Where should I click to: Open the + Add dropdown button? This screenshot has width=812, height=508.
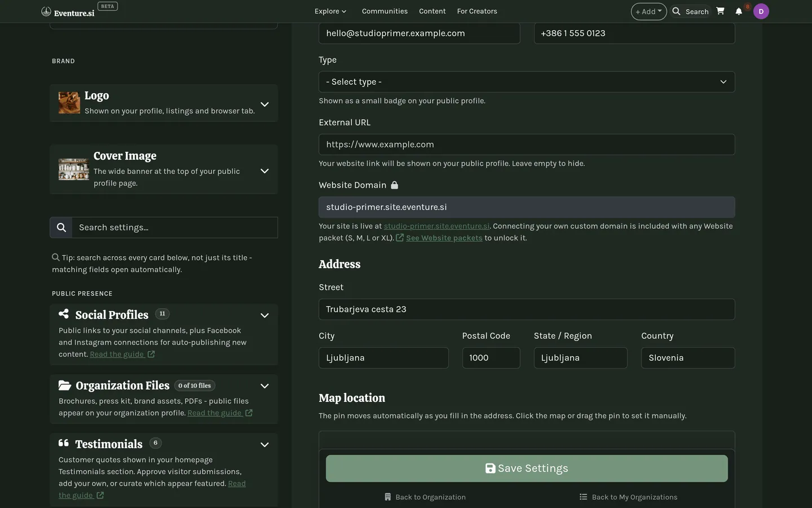click(648, 11)
